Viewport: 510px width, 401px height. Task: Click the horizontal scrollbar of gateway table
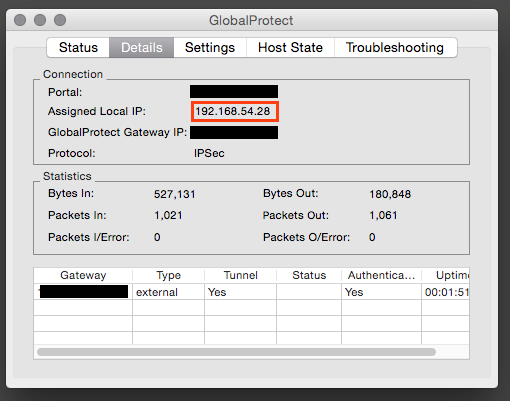click(x=236, y=352)
